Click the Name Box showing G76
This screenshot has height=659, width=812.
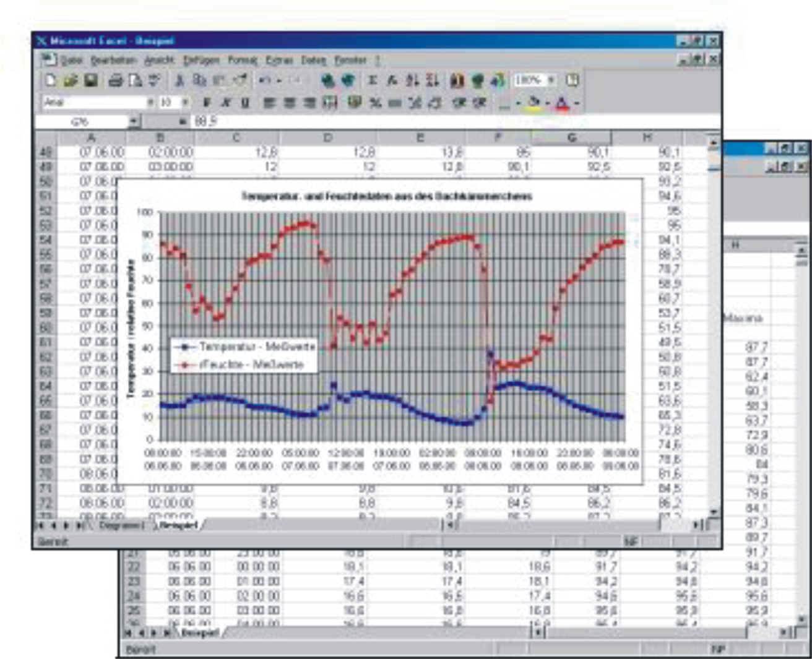pos(81,122)
